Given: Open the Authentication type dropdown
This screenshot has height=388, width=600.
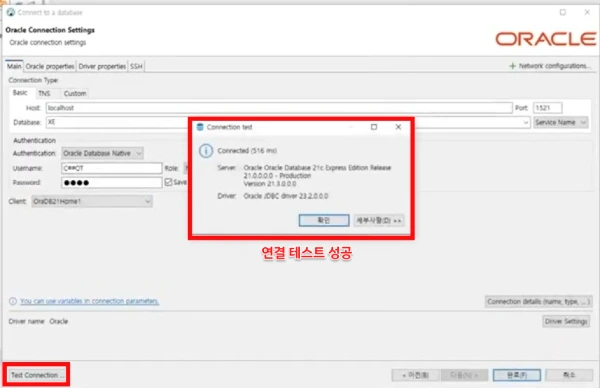Looking at the screenshot, I should tap(102, 153).
